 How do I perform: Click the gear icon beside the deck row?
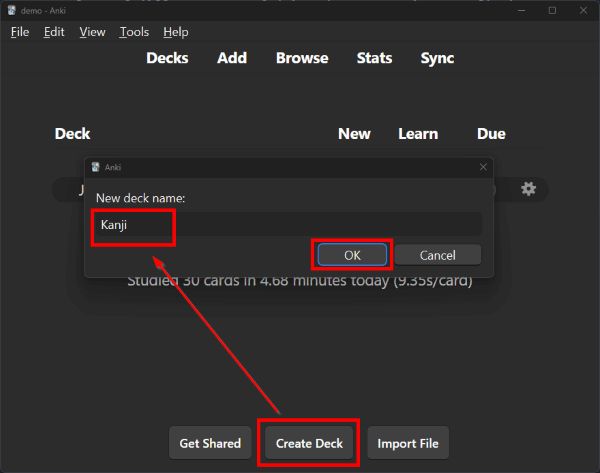[528, 189]
